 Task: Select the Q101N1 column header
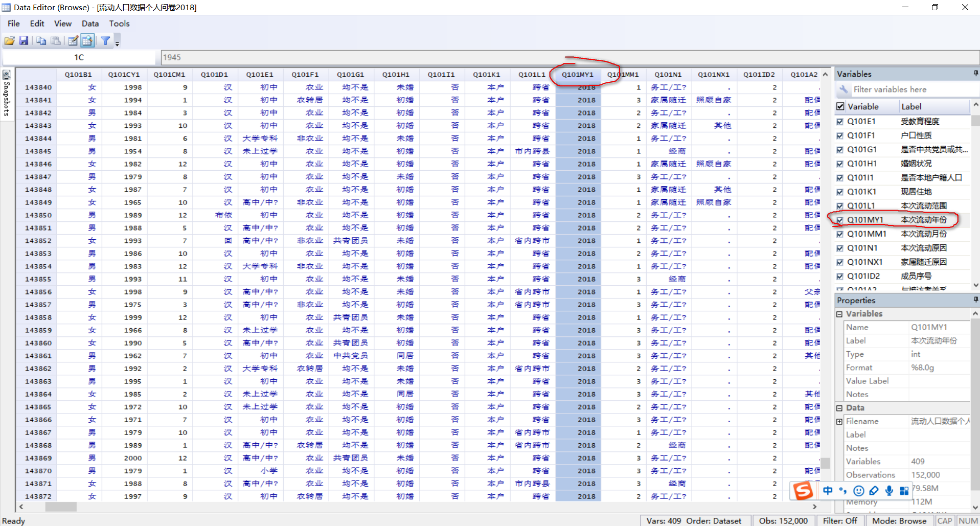click(668, 75)
